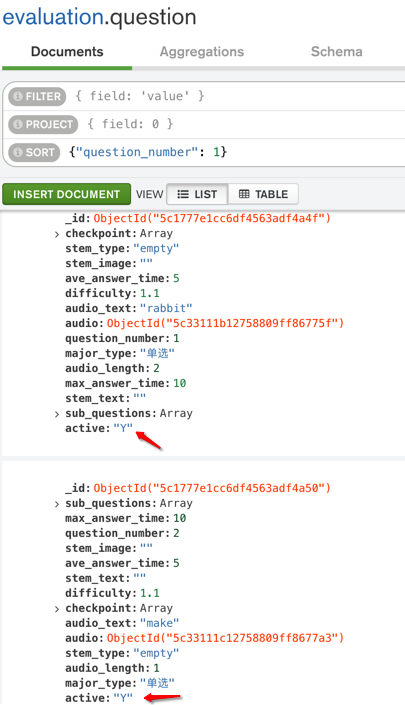Click audio ObjectId ending 6775f
Screen dimensions: 405x705
pyautogui.click(x=225, y=323)
